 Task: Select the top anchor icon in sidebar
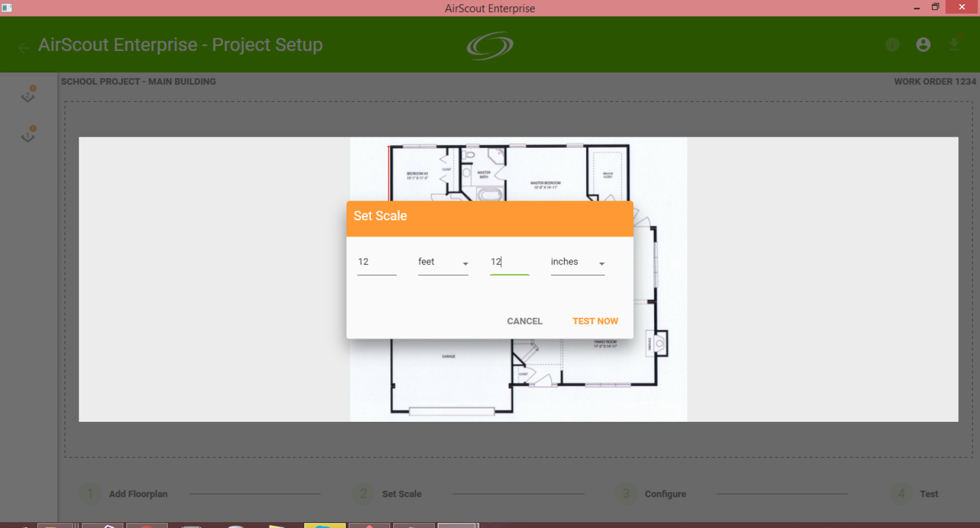click(28, 94)
